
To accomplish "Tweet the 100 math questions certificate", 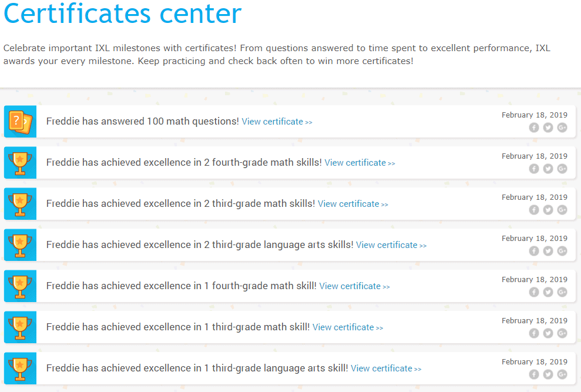I will (548, 128).
